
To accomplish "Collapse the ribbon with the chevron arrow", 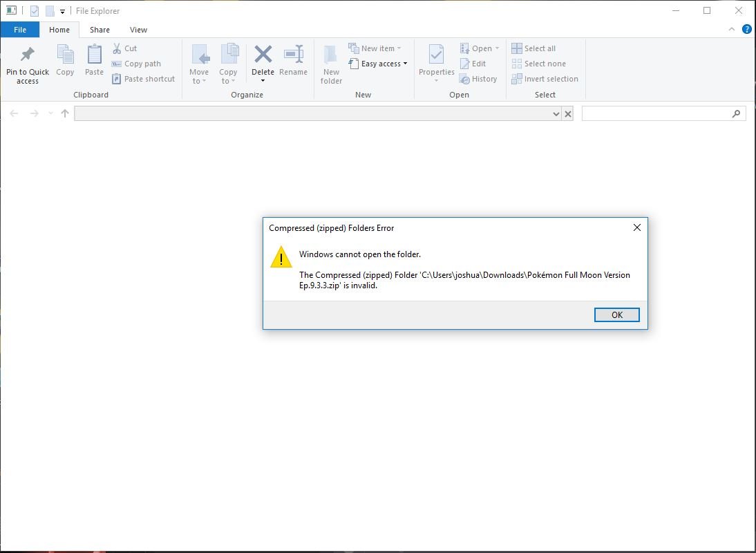I will (x=733, y=30).
